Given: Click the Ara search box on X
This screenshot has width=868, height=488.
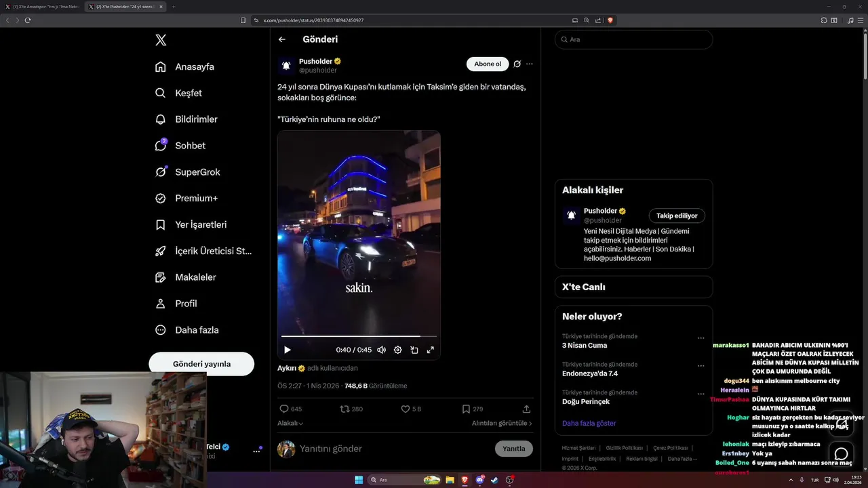Looking at the screenshot, I should (633, 39).
